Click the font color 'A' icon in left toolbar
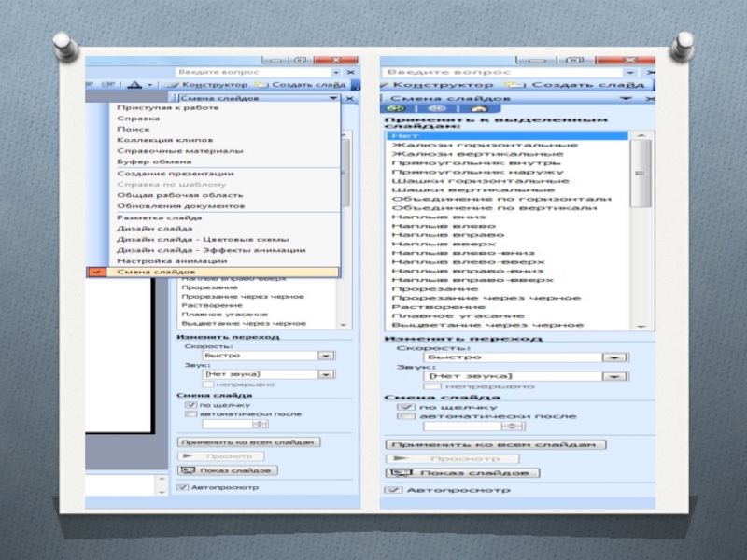The width and height of the screenshot is (747, 560). (x=134, y=84)
